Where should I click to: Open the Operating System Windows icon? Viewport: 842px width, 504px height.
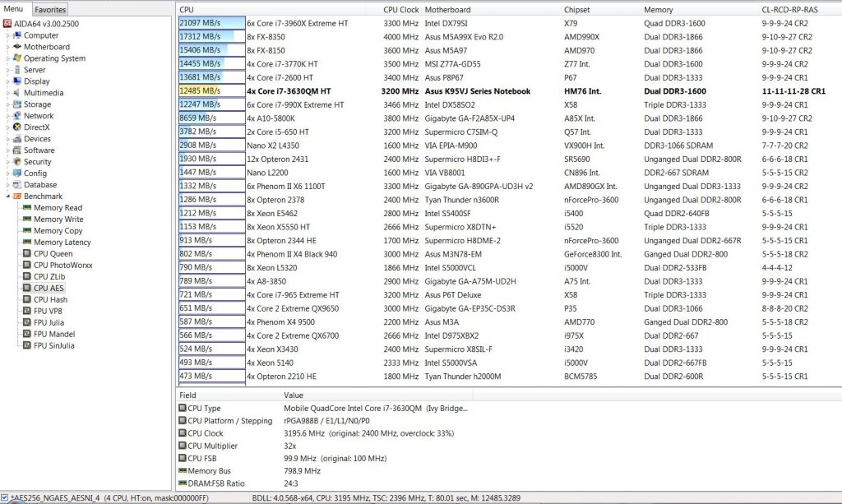tap(17, 58)
